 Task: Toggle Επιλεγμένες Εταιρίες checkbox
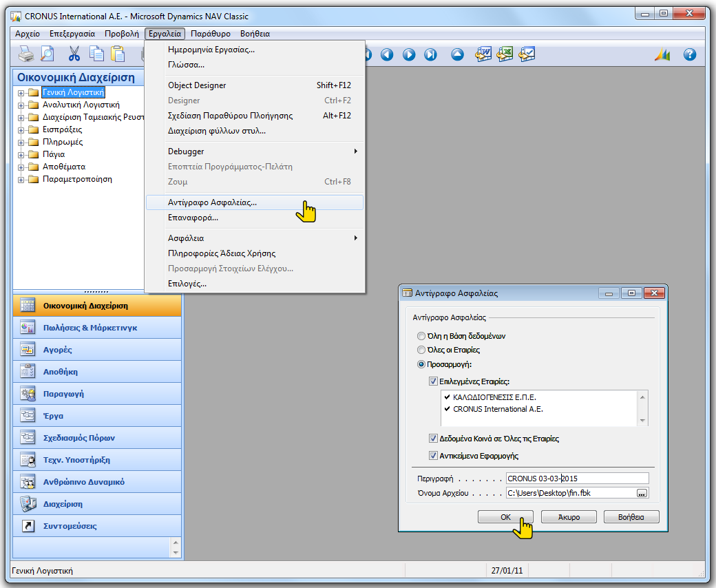point(433,381)
